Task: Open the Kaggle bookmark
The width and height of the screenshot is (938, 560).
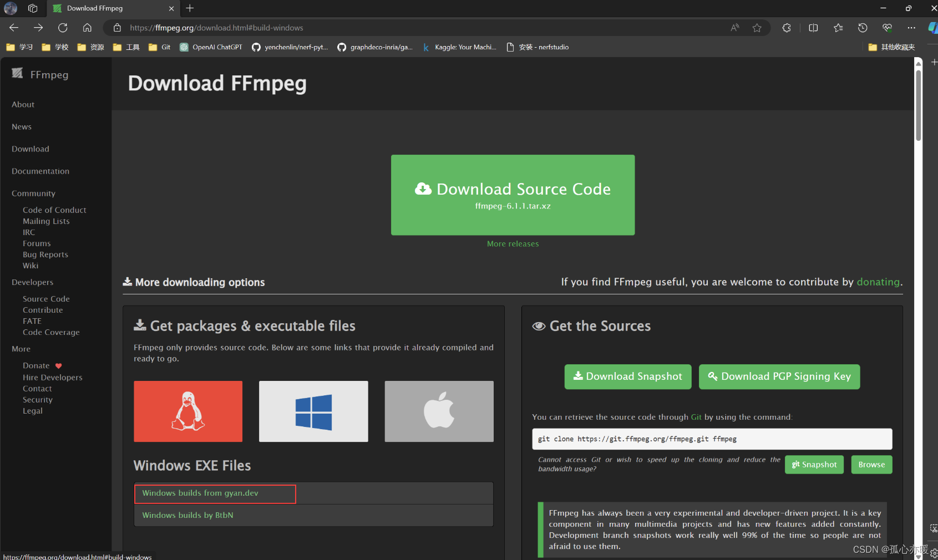Action: click(459, 47)
